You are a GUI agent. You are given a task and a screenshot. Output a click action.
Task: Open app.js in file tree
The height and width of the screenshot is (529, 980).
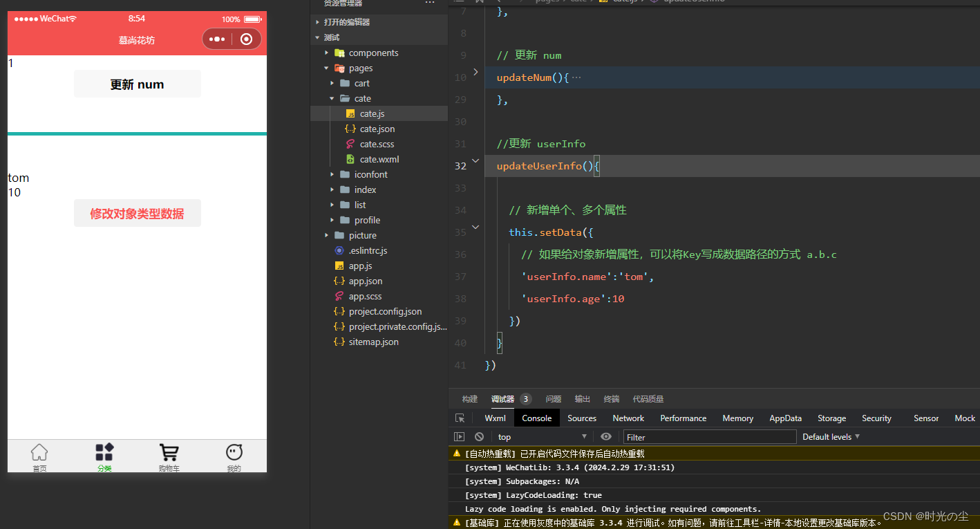pos(379,266)
